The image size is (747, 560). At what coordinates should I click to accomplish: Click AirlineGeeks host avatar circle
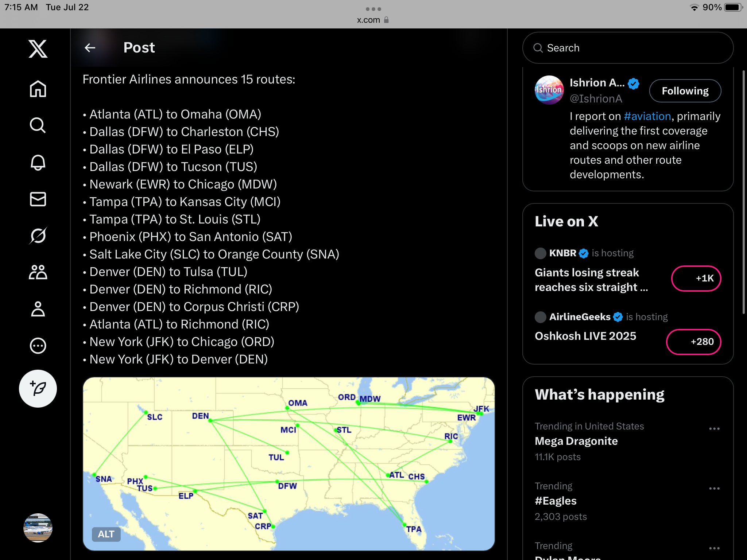pyautogui.click(x=541, y=317)
